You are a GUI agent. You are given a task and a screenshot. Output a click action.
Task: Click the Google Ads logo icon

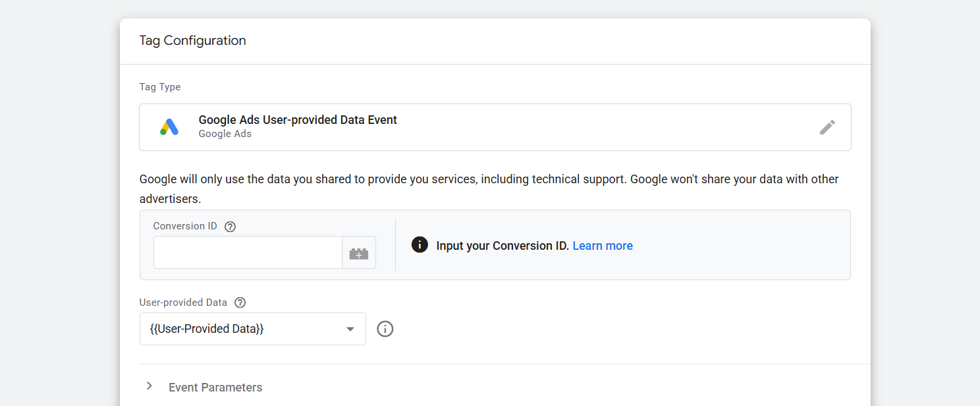point(169,127)
